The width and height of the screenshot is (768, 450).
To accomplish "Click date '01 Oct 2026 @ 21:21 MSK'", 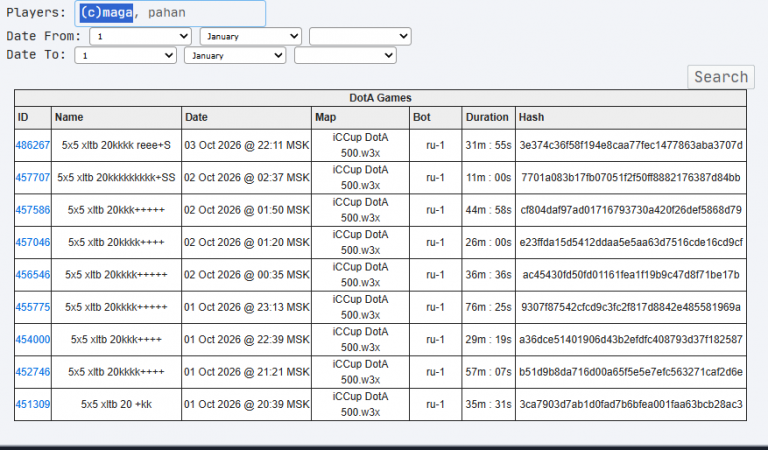I will (246, 372).
